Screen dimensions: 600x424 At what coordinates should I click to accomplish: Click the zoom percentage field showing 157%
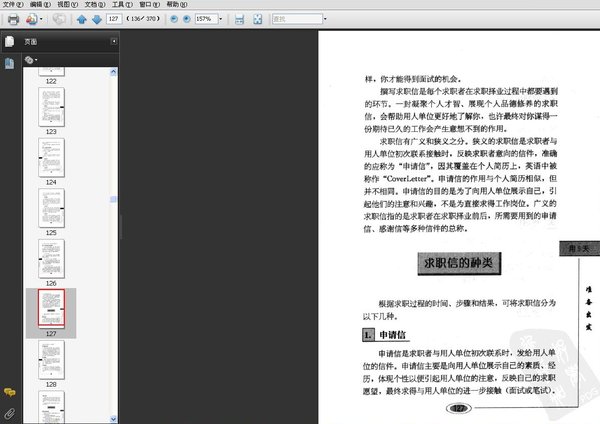[x=206, y=19]
